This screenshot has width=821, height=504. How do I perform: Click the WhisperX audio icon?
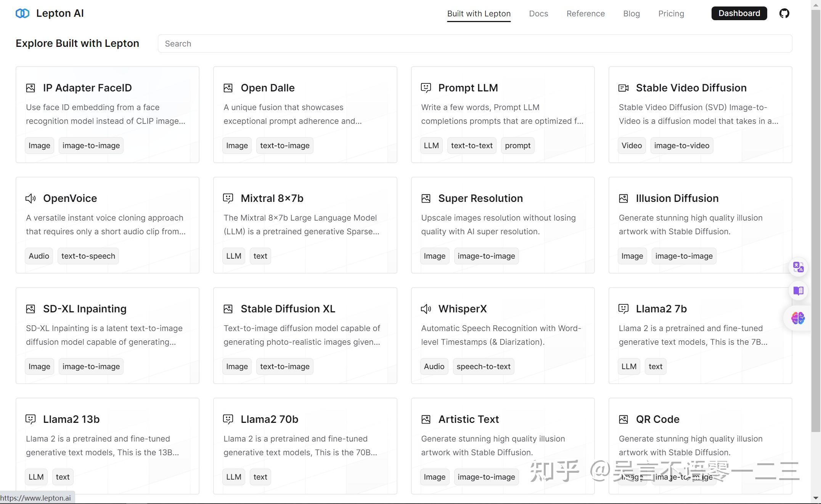point(426,309)
